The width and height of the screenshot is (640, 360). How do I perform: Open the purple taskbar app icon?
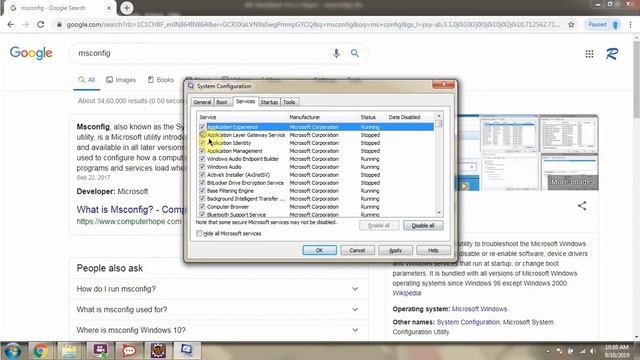(100, 351)
